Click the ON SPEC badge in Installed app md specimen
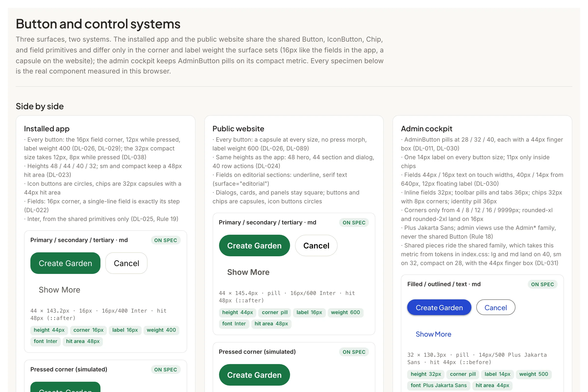Viewport: 588px width, 392px height. click(166, 240)
